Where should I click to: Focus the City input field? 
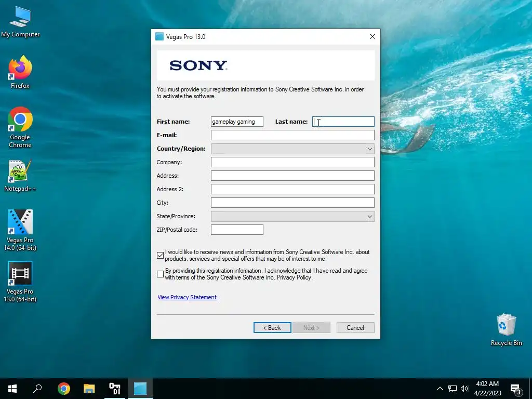pyautogui.click(x=292, y=203)
